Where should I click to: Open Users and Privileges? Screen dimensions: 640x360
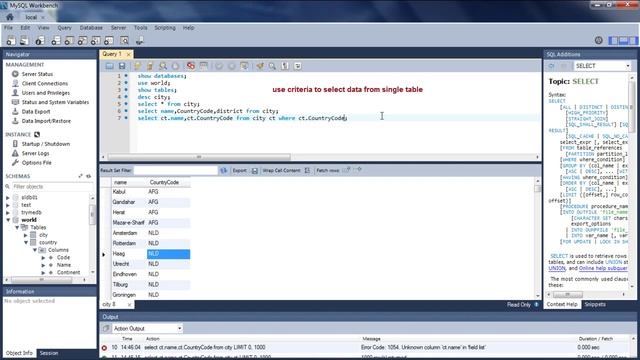[x=46, y=93]
